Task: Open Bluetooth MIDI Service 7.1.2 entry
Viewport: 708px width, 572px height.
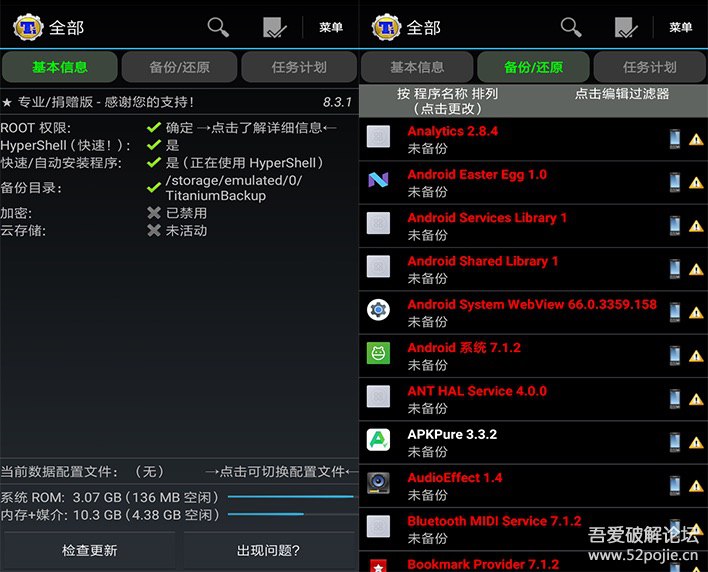Action: pos(533,529)
